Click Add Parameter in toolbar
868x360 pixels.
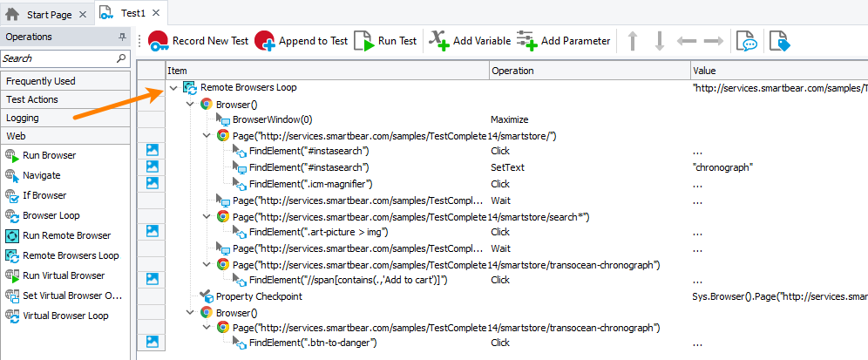(564, 41)
